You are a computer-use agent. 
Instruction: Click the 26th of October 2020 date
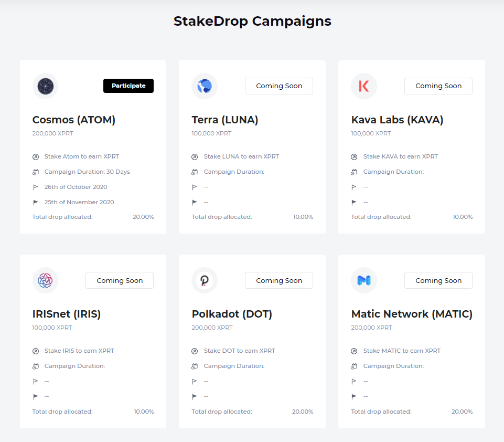tap(76, 187)
